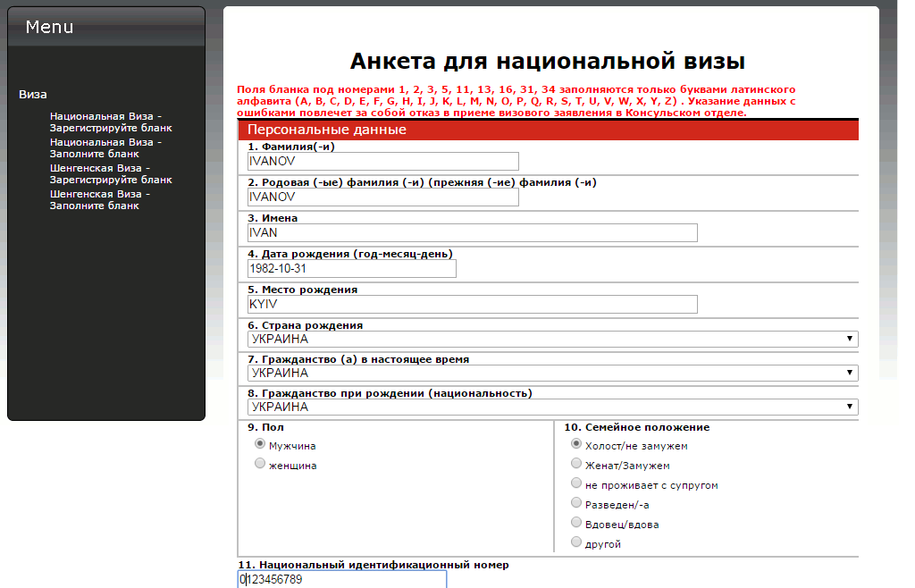This screenshot has height=588, width=915.
Task: Click the Menu header in sidebar
Action: (x=50, y=27)
